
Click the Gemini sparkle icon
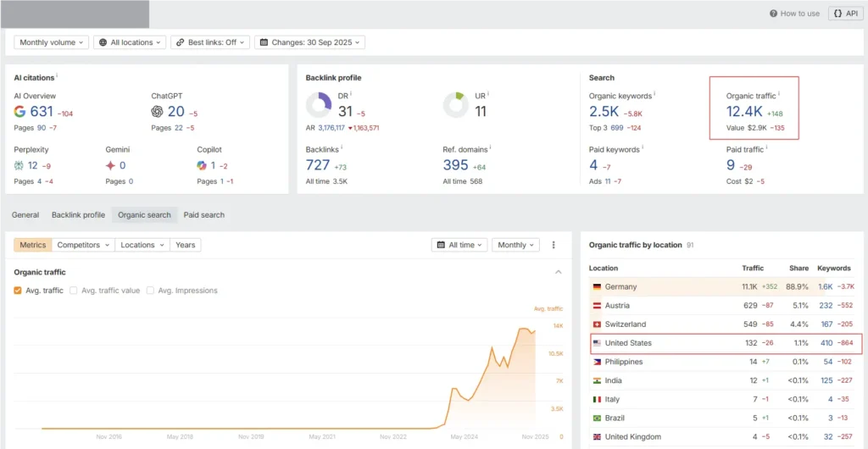point(110,165)
